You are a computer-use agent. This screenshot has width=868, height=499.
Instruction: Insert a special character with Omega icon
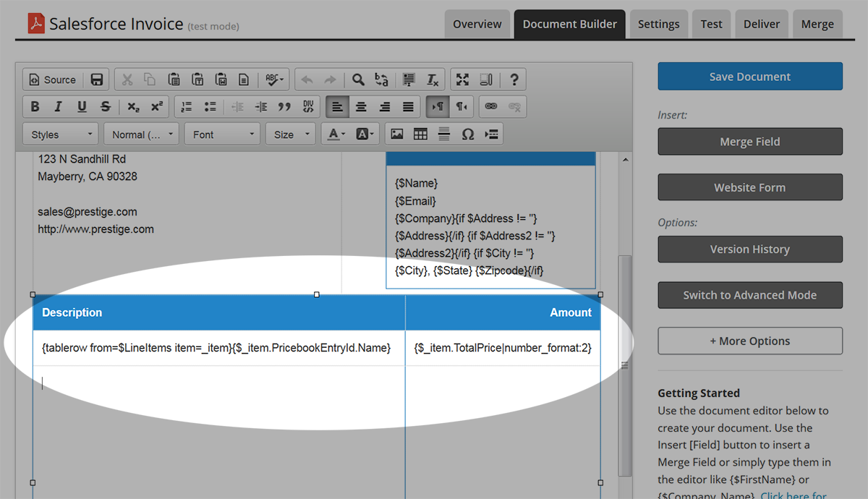[468, 135]
